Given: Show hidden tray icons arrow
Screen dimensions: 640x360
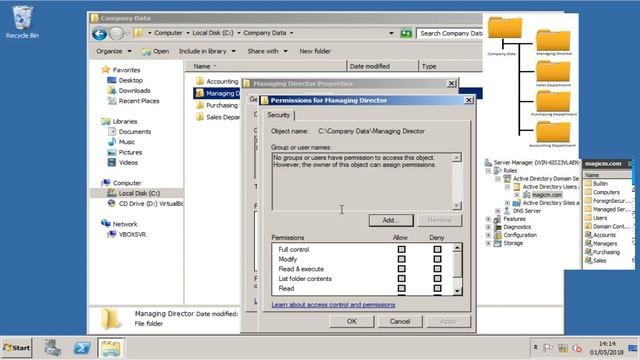Looking at the screenshot, I should (x=536, y=347).
